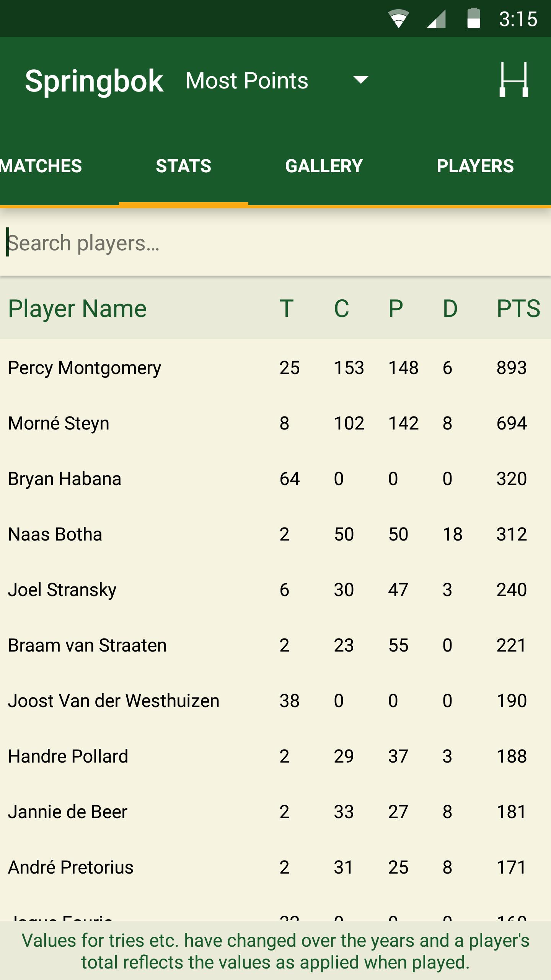Viewport: 551px width, 980px height.
Task: Tap the Wi-Fi status icon
Action: (398, 19)
